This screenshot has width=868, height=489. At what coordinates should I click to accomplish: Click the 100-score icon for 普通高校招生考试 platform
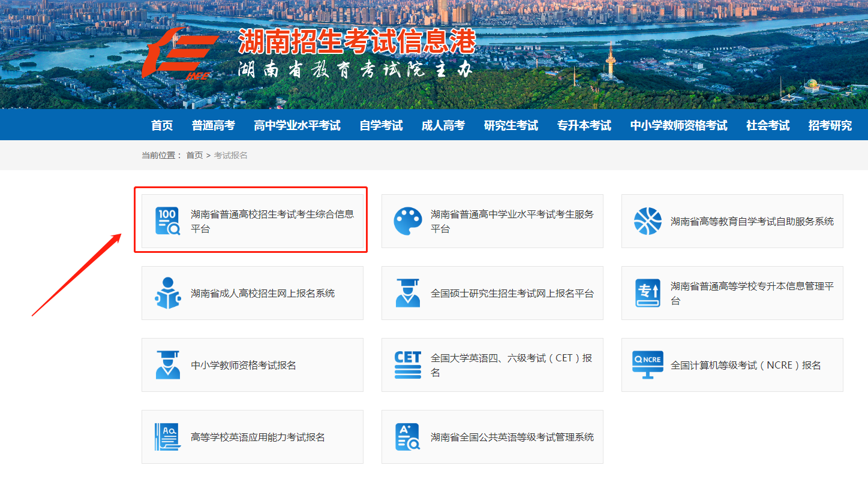pos(167,221)
